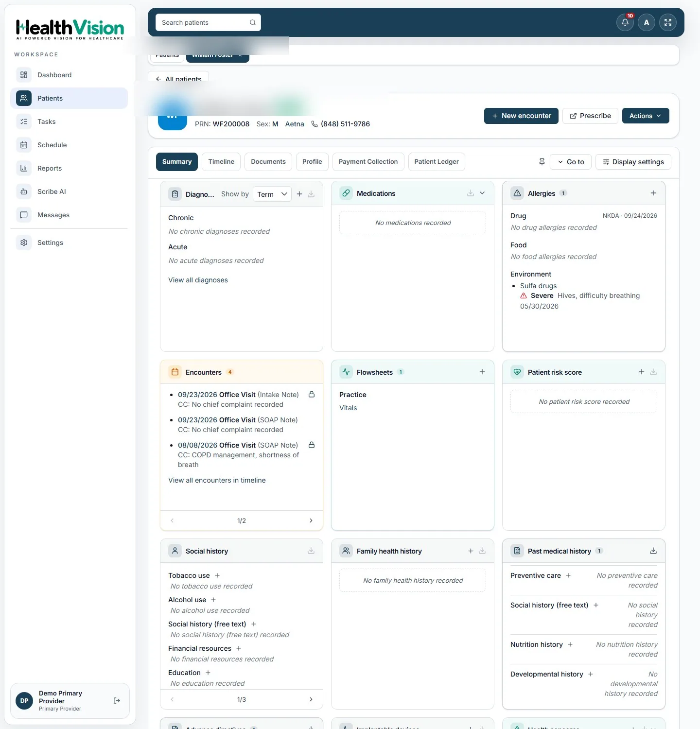This screenshot has height=729, width=700.
Task: Log out using the sign-out icon
Action: (117, 700)
